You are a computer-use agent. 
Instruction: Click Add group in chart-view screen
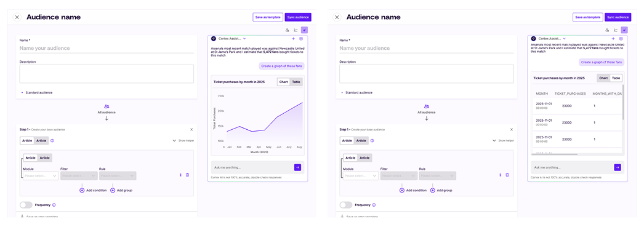(121, 191)
